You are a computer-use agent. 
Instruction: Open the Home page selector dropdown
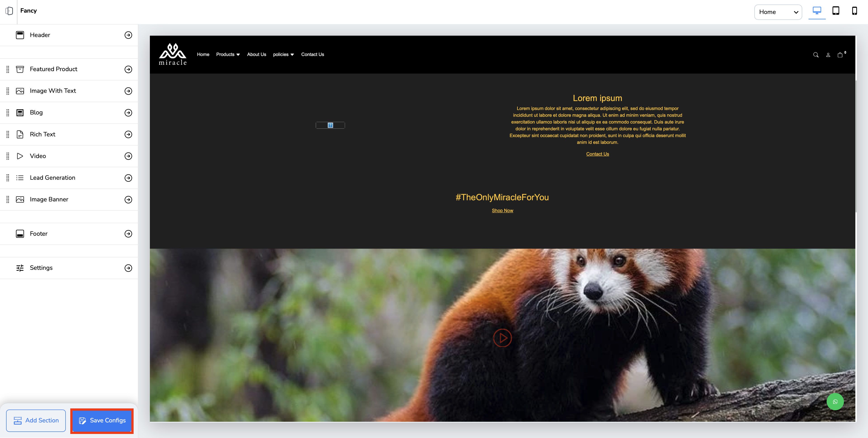pos(778,12)
